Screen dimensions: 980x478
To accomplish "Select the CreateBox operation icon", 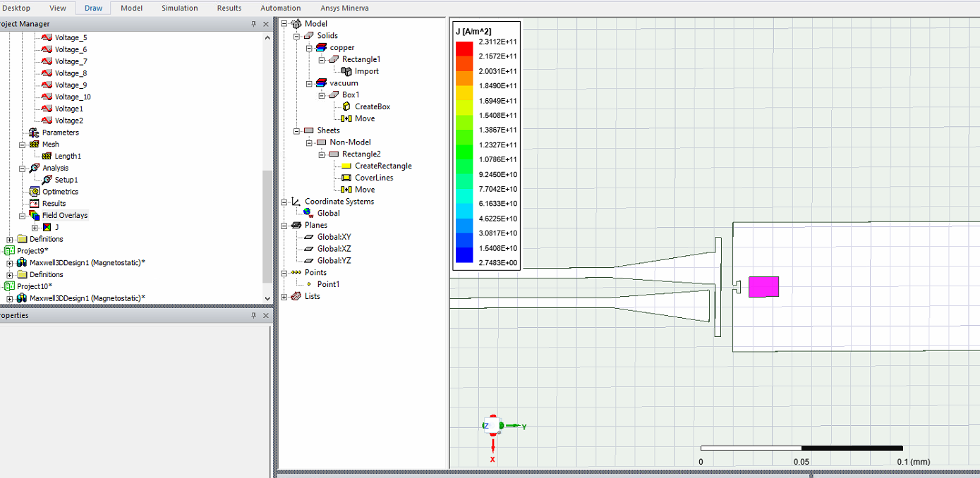I will coord(346,106).
